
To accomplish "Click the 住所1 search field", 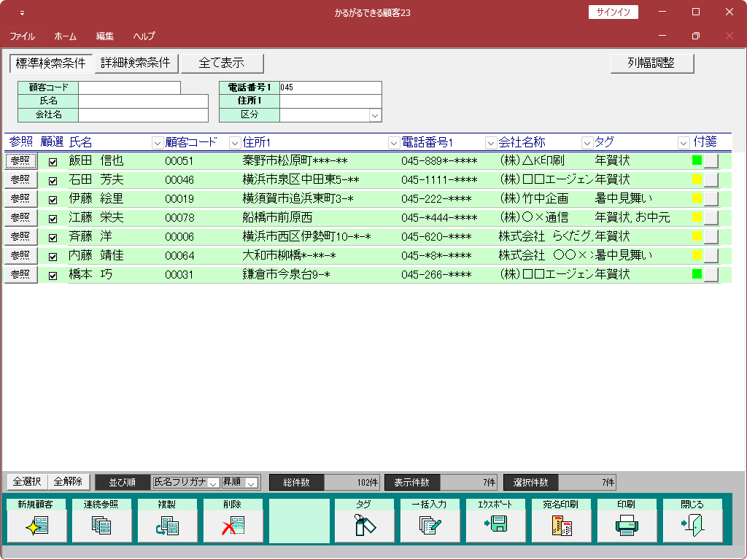I will pos(330,101).
